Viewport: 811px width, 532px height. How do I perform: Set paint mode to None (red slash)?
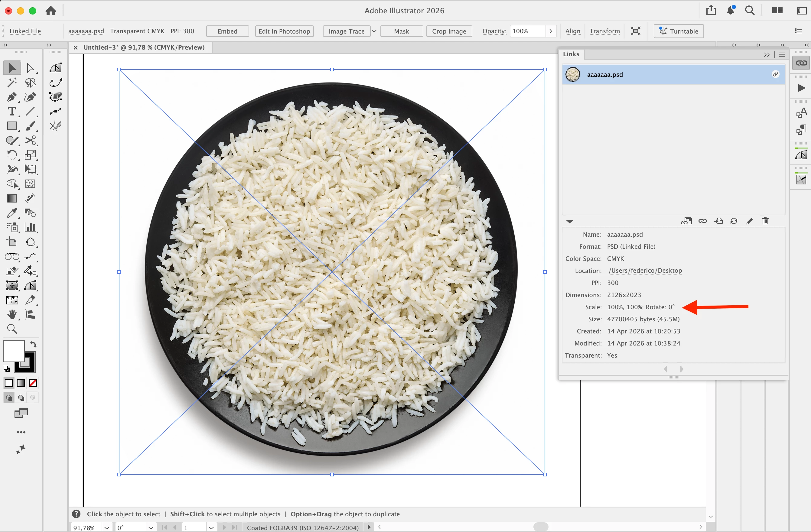click(33, 383)
